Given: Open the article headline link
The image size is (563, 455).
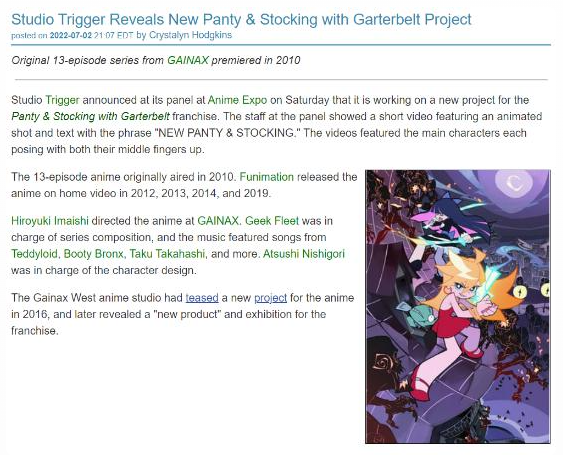Looking at the screenshot, I should 241,20.
